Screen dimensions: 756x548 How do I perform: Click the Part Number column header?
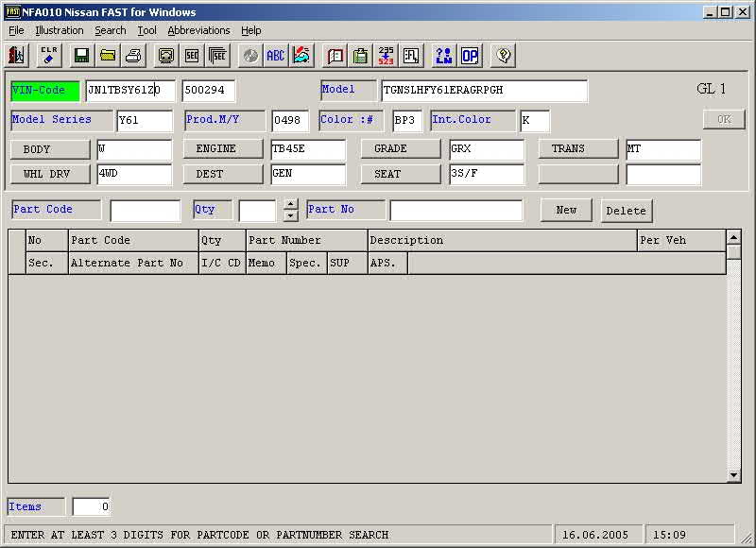[x=307, y=241]
